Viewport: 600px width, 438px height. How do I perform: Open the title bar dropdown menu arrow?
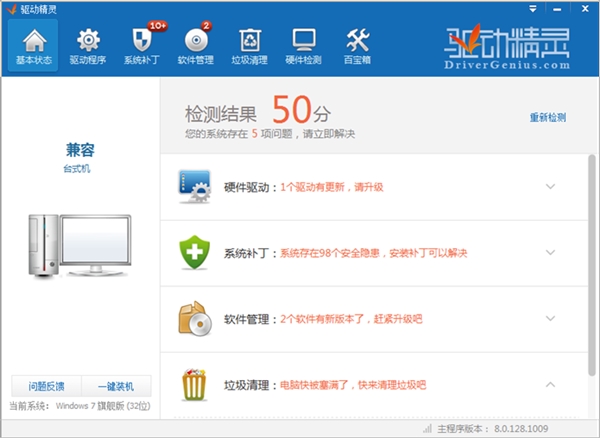tap(533, 9)
